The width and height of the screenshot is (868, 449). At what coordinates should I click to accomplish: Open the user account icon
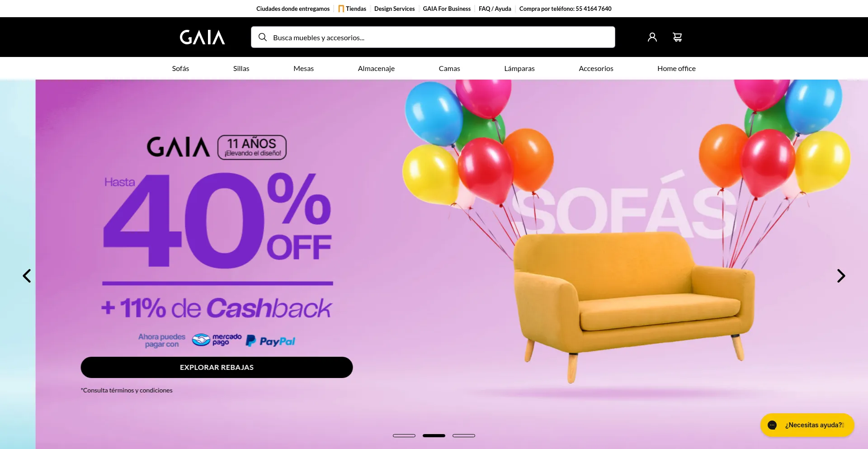click(x=652, y=37)
